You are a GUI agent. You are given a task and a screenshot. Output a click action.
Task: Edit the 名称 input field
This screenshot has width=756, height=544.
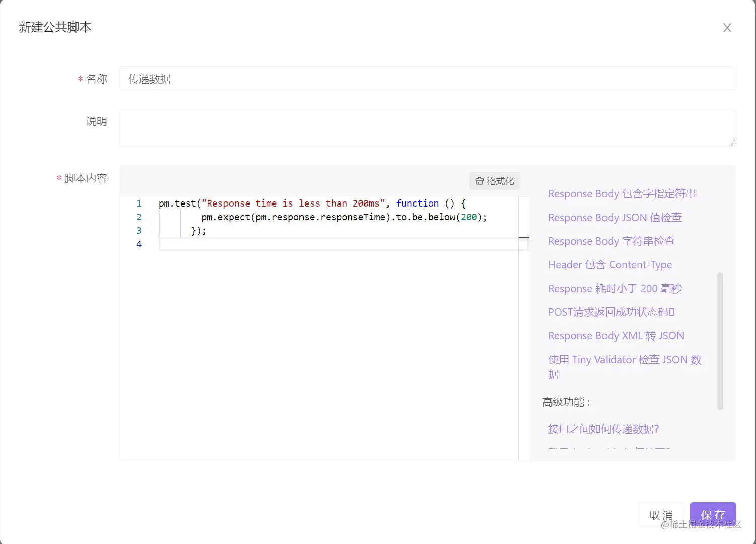(427, 79)
